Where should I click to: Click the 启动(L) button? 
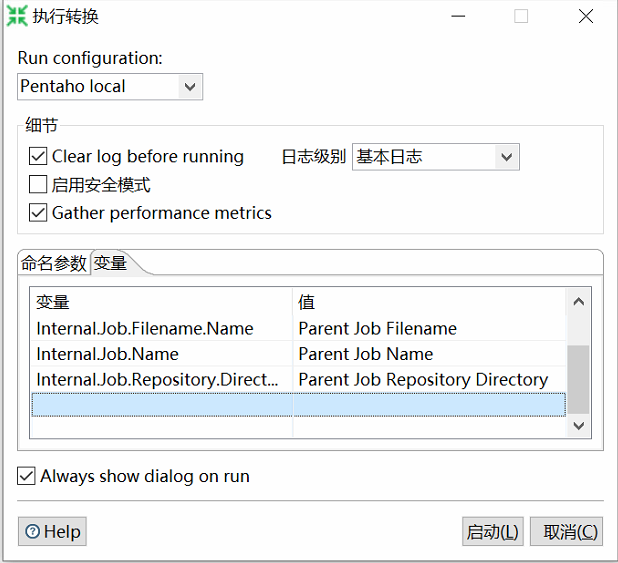click(493, 531)
